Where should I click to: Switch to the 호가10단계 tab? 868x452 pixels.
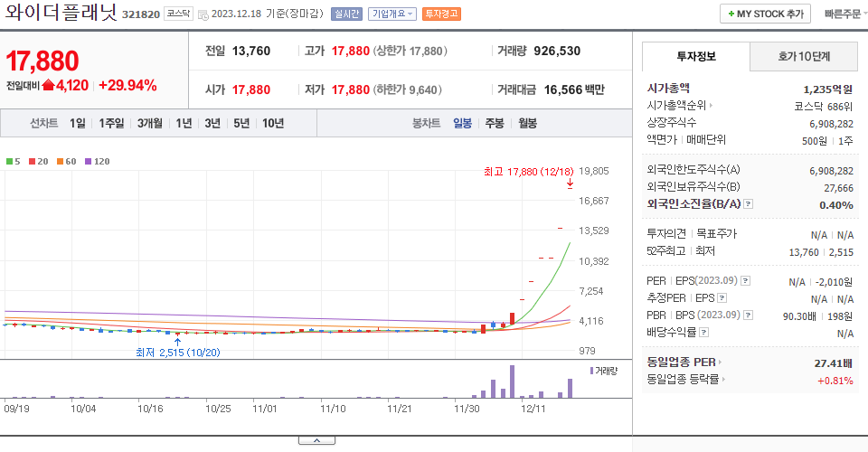coord(803,56)
